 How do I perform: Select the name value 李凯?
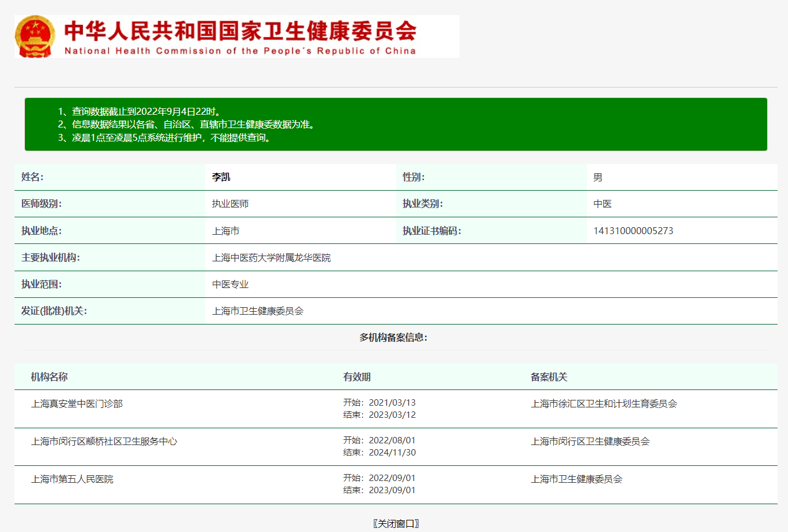coord(221,177)
